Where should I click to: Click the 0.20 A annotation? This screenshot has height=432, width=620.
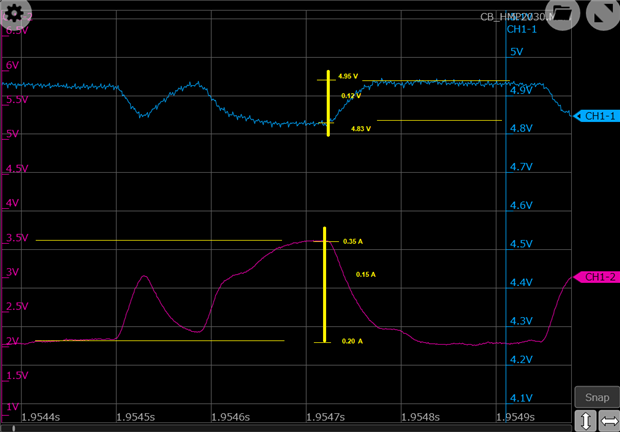[352, 341]
